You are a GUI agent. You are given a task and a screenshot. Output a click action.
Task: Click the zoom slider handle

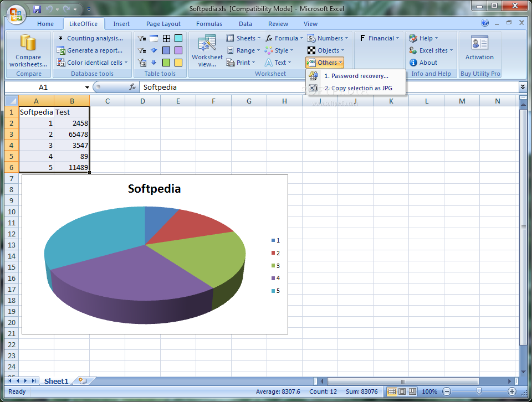click(479, 391)
